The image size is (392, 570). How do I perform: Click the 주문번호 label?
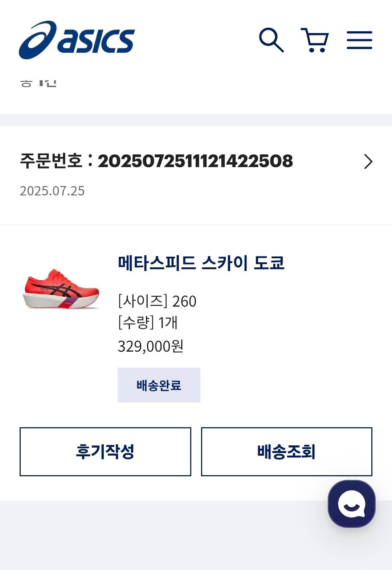point(51,161)
